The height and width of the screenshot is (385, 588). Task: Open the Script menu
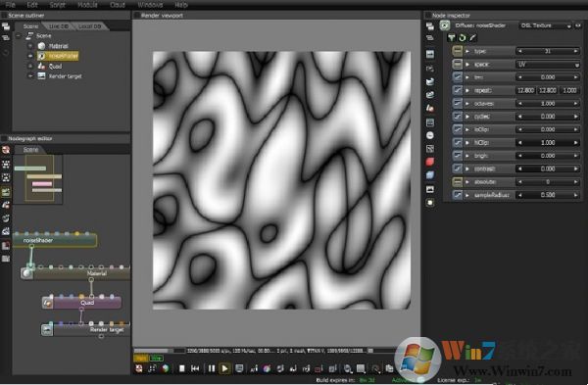(x=58, y=5)
